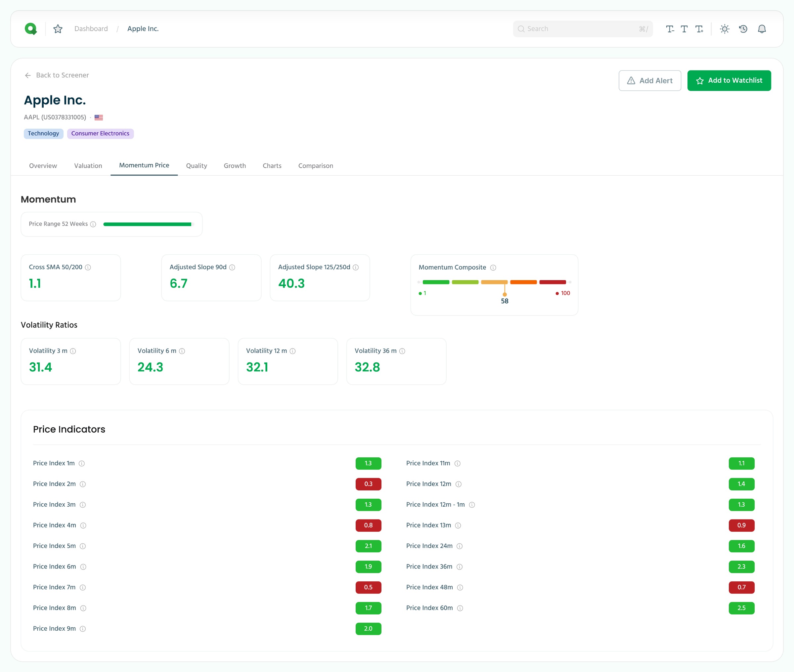Show info for Volatility 36 m
Image resolution: width=794 pixels, height=672 pixels.
point(402,351)
